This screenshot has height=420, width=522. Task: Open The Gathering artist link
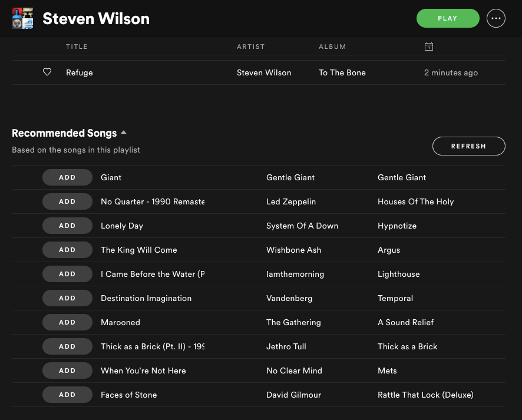293,322
